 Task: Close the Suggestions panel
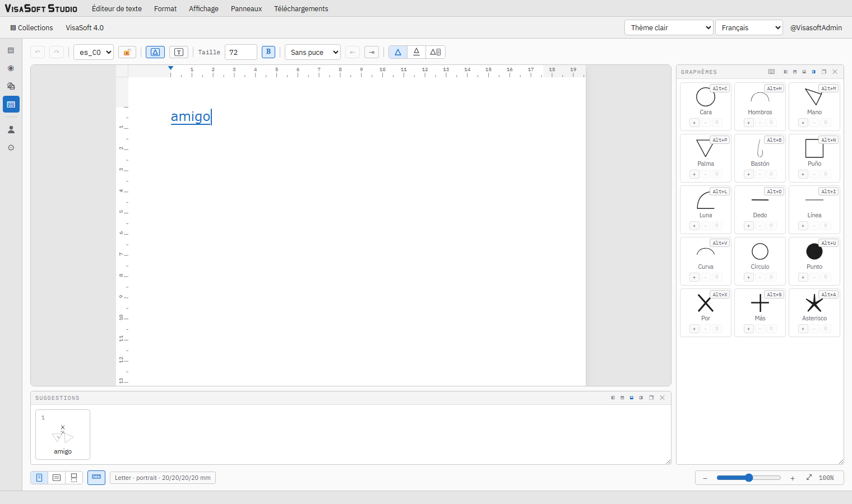[663, 398]
